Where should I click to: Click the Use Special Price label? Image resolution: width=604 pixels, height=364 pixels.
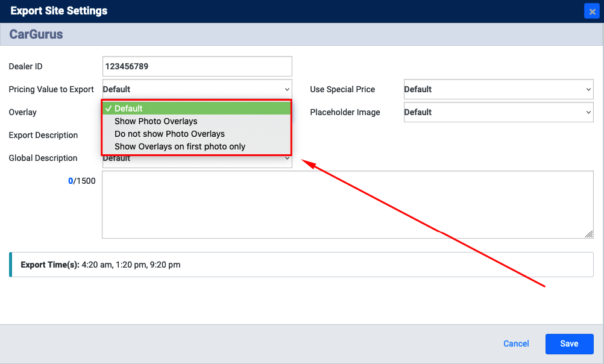click(342, 89)
